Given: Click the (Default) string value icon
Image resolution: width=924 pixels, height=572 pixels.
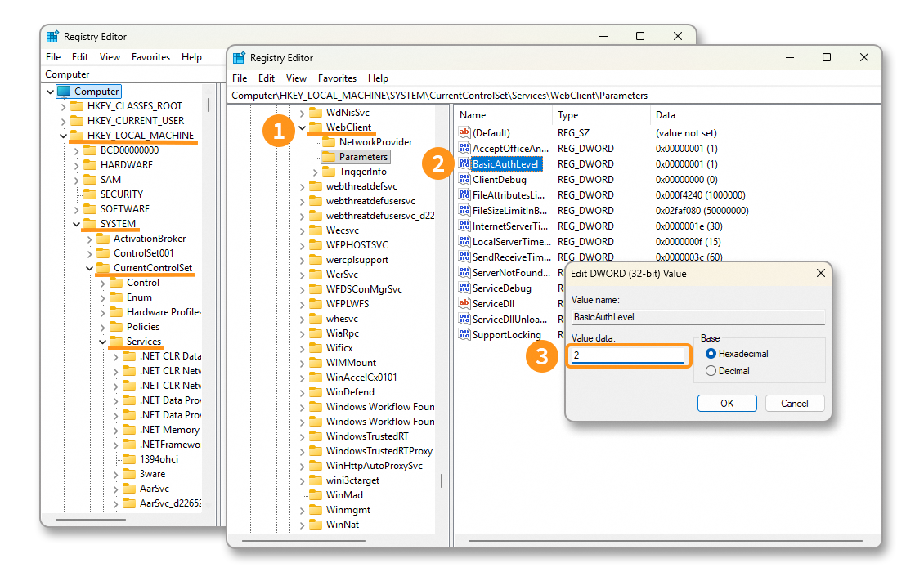Looking at the screenshot, I should click(x=464, y=133).
